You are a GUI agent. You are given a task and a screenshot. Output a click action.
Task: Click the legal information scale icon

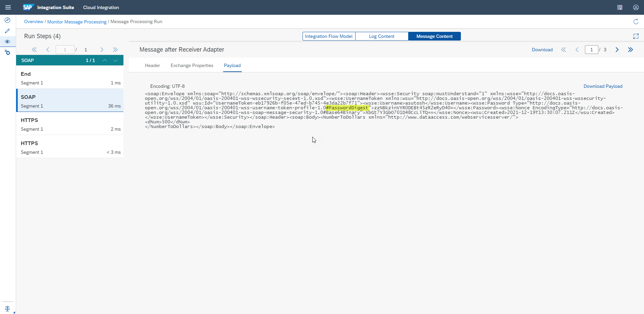coord(7,309)
